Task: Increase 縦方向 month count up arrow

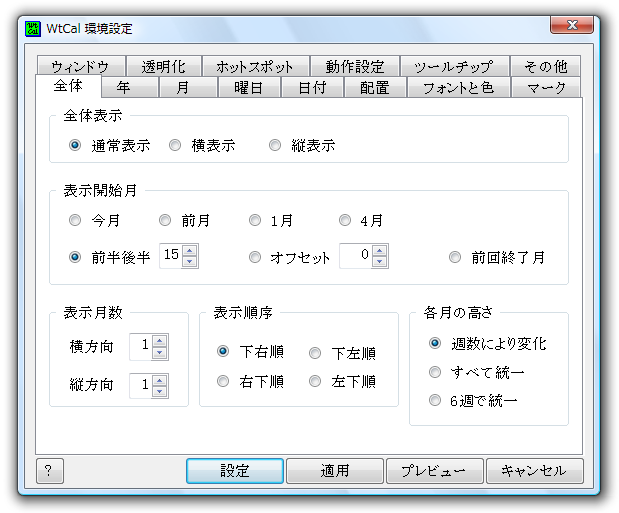Action: 160,380
